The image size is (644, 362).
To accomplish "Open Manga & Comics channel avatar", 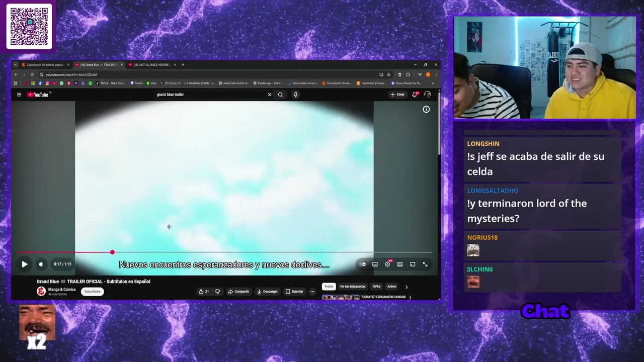I will point(41,291).
